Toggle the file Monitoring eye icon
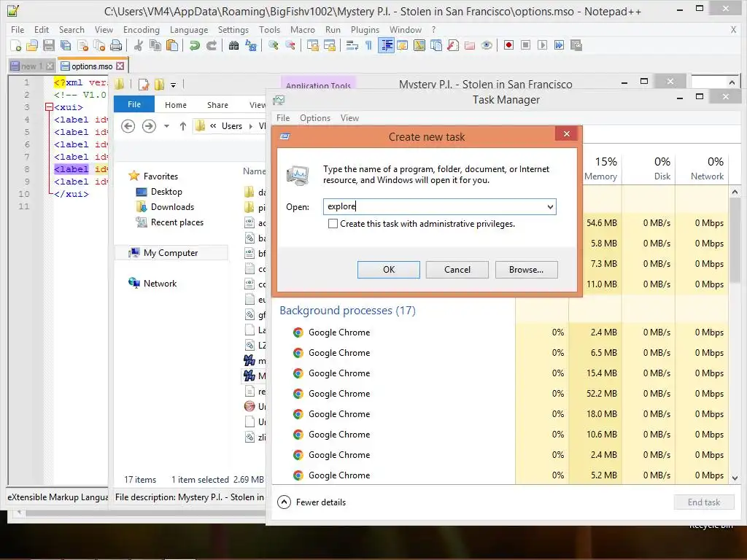Image resolution: width=747 pixels, height=560 pixels. pos(487,45)
